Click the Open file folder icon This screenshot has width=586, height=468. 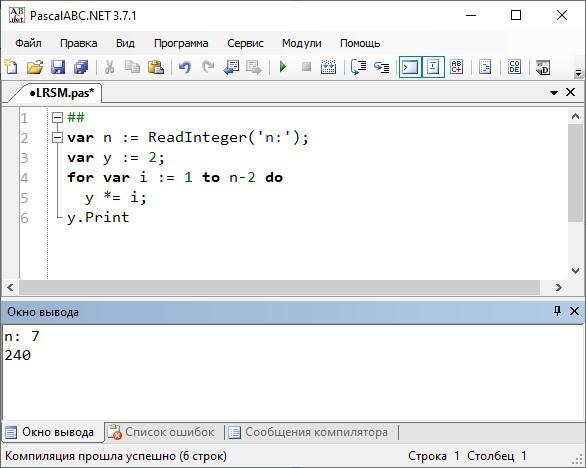(35, 67)
